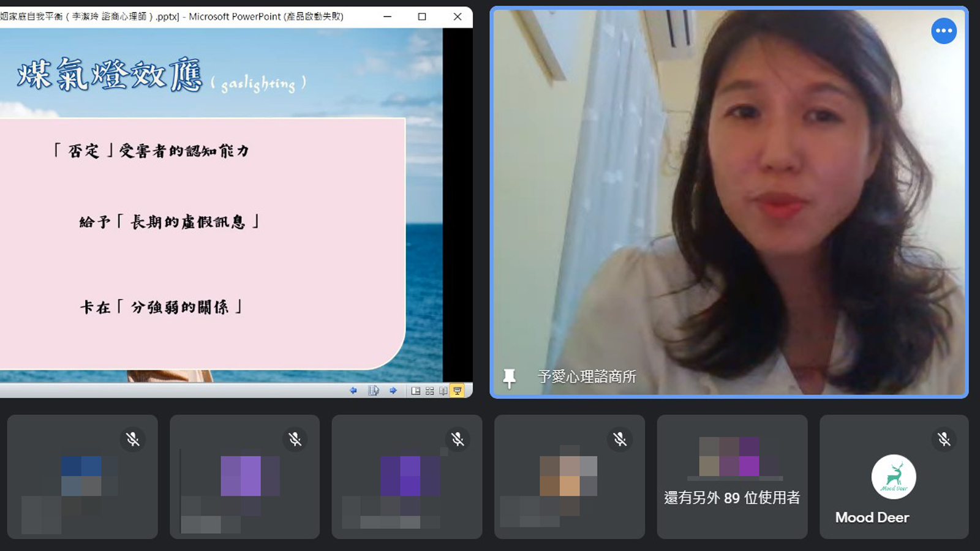Open more options on the pinned video tile
Viewport: 980px width, 551px height.
943,31
